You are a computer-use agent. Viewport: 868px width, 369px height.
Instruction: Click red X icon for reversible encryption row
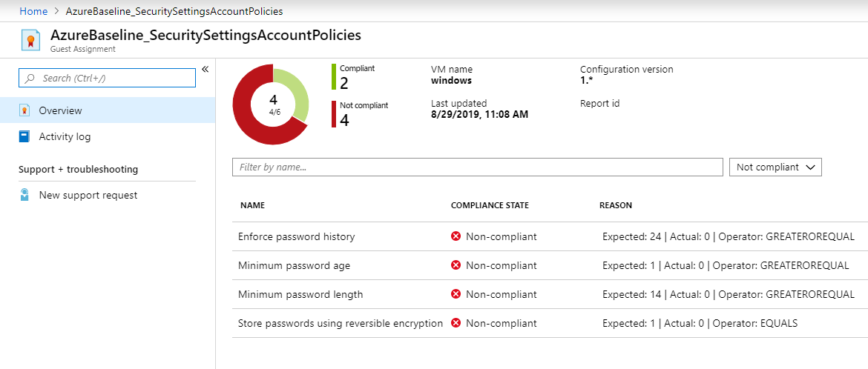pos(456,323)
